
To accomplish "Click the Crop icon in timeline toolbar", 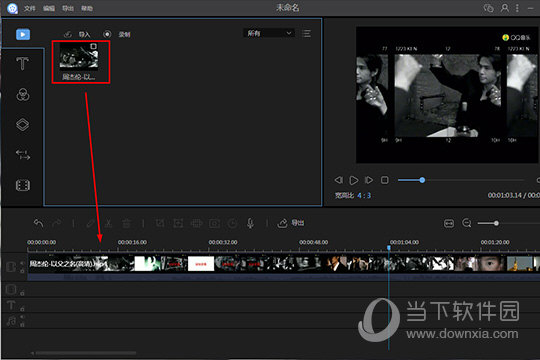I will pyautogui.click(x=160, y=223).
